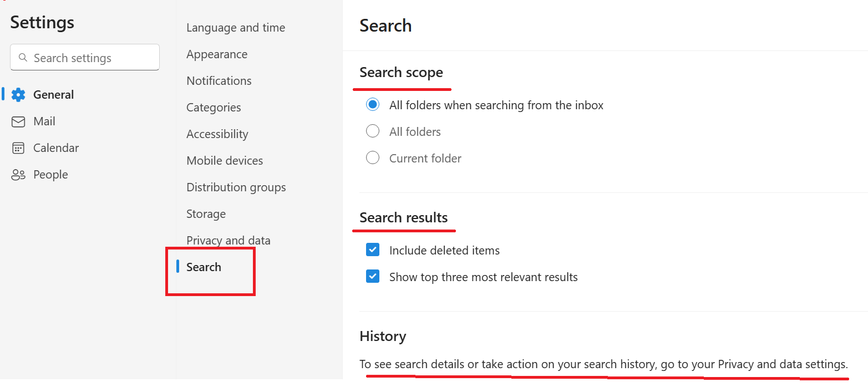Click the Calendar icon in sidebar
Viewport: 868px width, 392px height.
(x=18, y=148)
